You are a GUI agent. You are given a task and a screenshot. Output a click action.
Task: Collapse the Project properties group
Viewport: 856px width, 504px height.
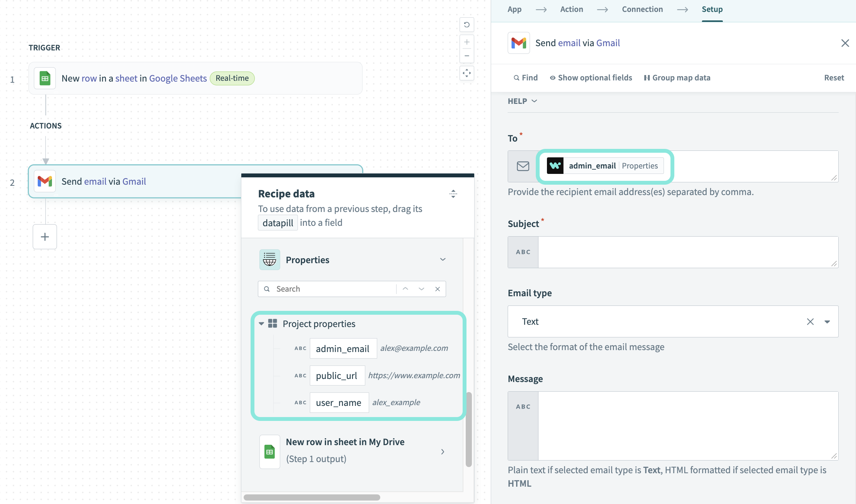point(261,324)
